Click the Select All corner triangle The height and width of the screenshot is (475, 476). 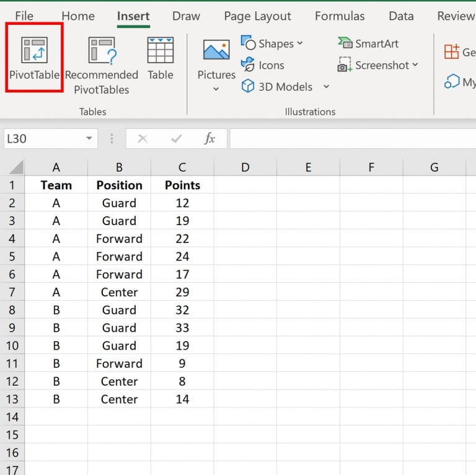click(16, 167)
